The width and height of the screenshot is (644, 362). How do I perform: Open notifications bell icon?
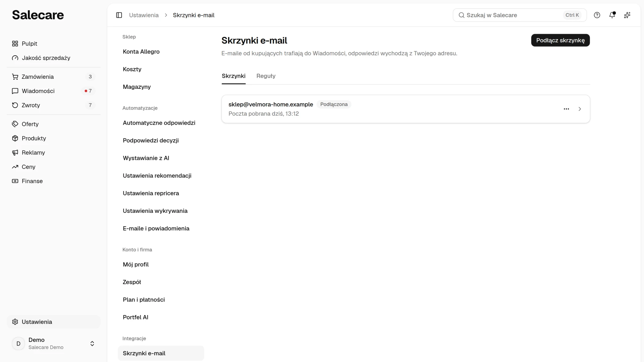click(612, 15)
